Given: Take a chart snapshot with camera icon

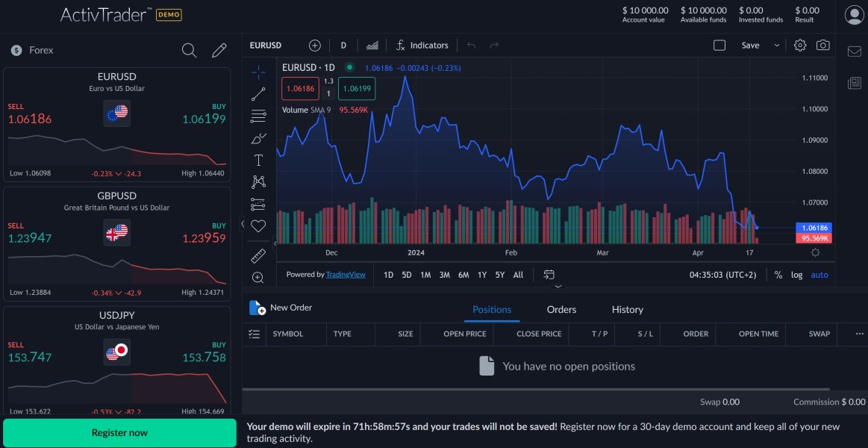Looking at the screenshot, I should 822,46.
